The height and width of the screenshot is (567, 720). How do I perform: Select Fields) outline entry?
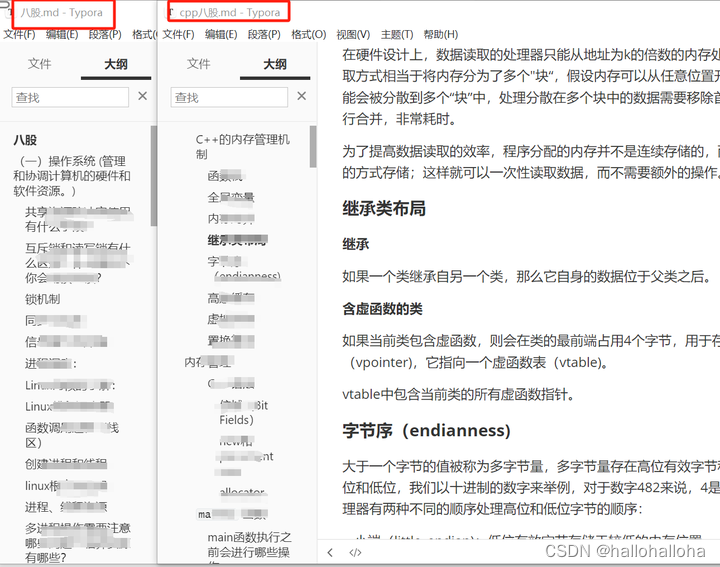[236, 420]
